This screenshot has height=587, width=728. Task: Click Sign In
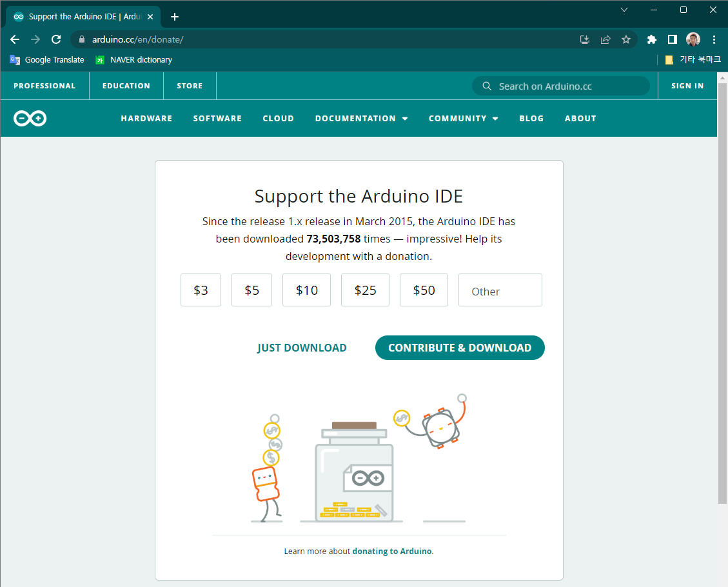687,86
